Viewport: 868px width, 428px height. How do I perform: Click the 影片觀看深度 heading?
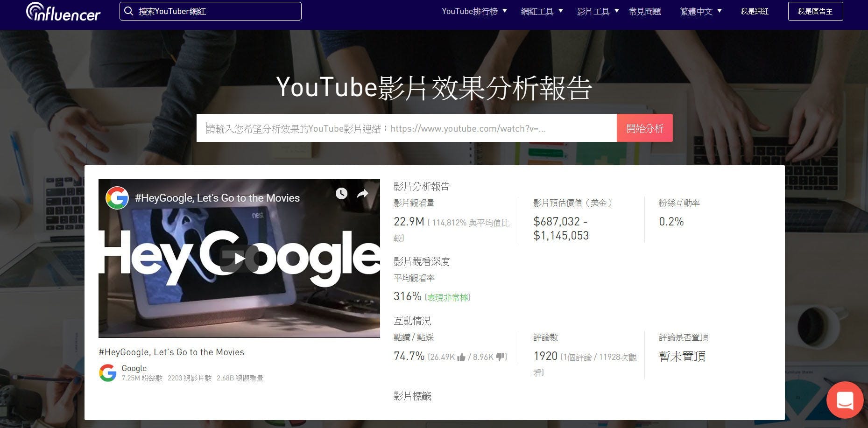(x=422, y=261)
